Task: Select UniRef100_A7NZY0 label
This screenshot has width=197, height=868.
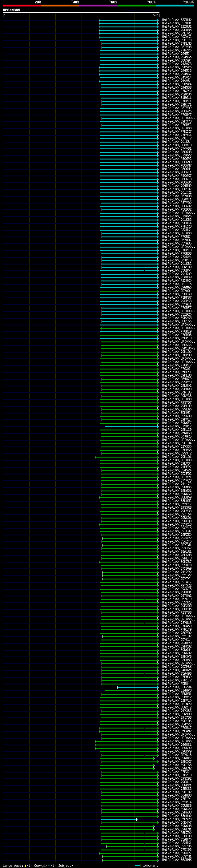Action: [176, 91]
